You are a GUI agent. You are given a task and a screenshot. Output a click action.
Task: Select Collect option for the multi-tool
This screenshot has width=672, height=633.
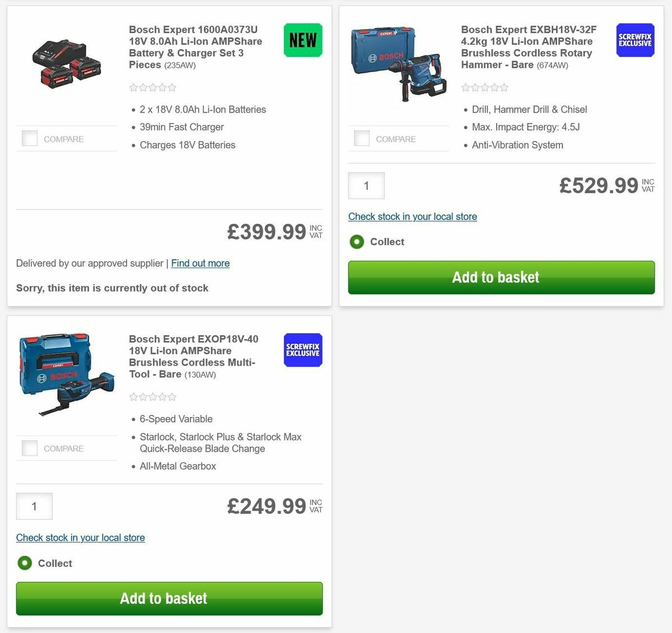(x=25, y=563)
